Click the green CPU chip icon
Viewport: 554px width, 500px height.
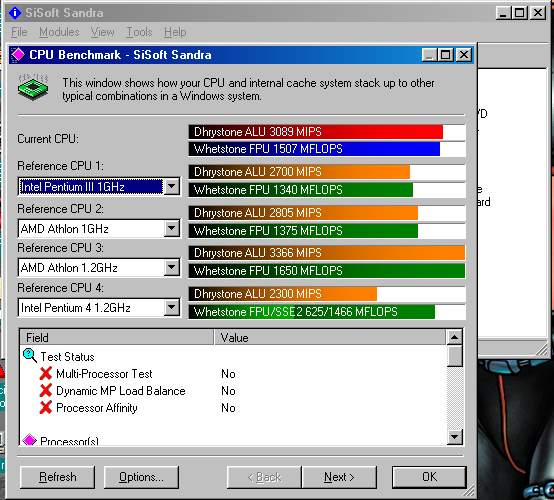tap(33, 87)
